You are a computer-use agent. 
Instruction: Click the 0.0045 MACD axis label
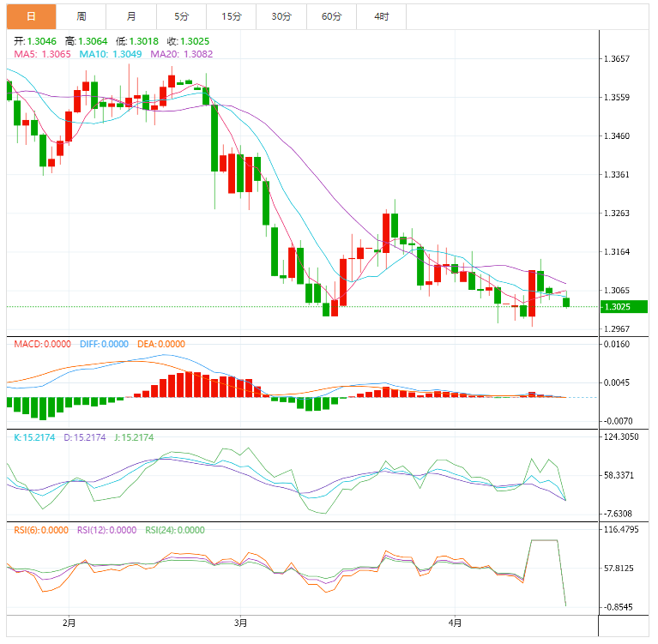click(617, 382)
